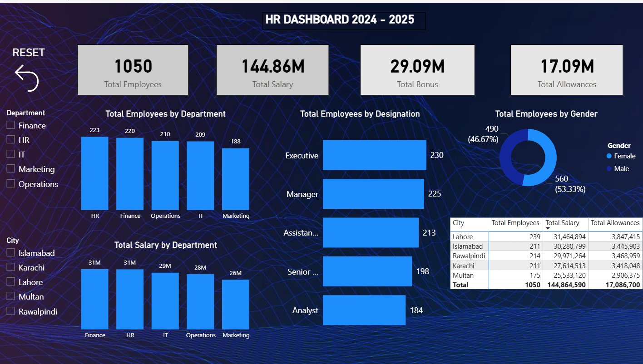Click the Lahore row in the city table
Viewport: 643px width, 364px height.
(x=546, y=237)
